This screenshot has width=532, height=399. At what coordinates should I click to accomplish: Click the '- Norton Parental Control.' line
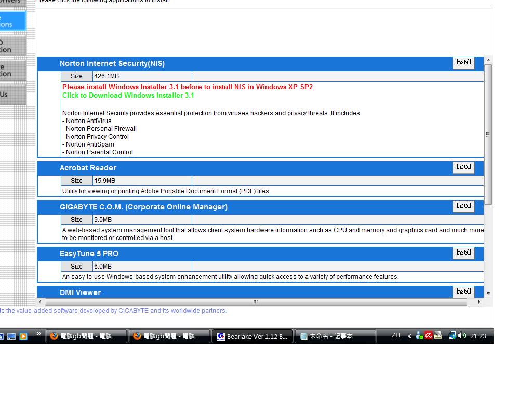98,152
